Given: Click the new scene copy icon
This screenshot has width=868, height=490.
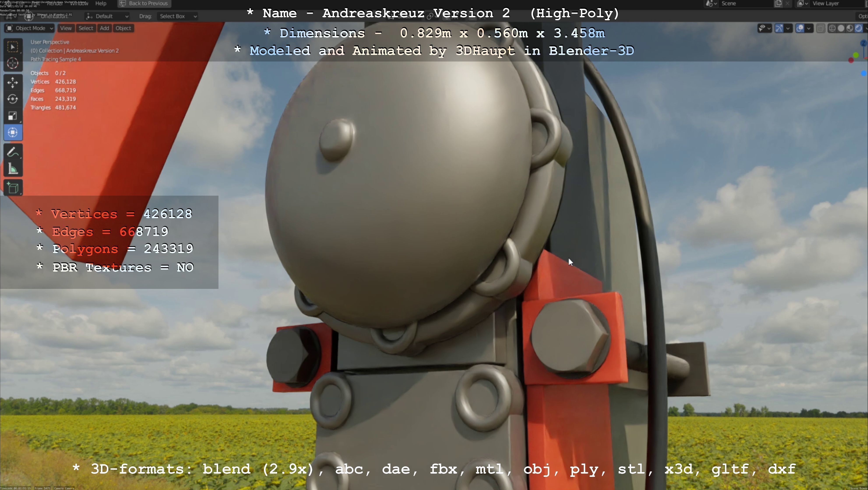Looking at the screenshot, I should tap(778, 3).
